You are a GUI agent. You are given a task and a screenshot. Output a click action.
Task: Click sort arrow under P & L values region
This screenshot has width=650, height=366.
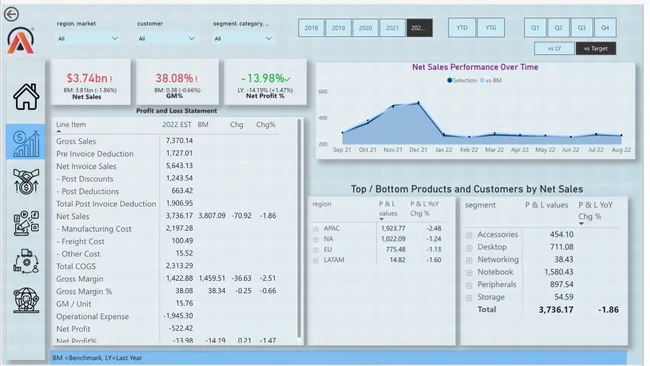(381, 219)
